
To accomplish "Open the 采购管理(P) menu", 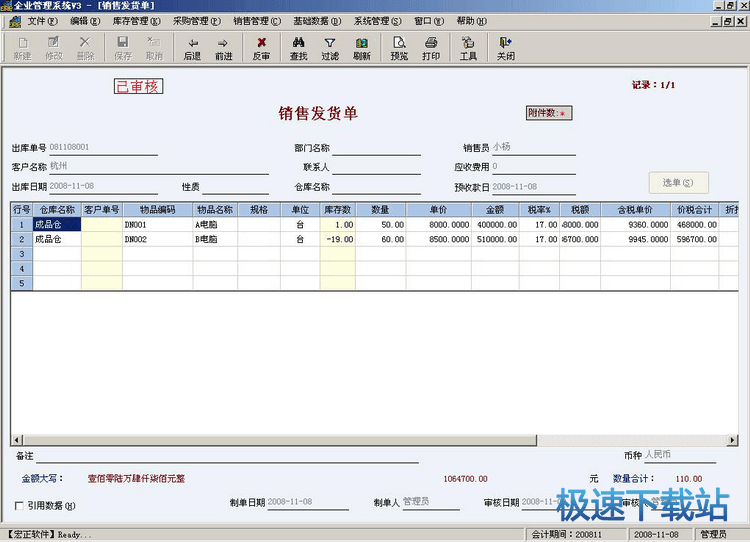I will (x=197, y=21).
